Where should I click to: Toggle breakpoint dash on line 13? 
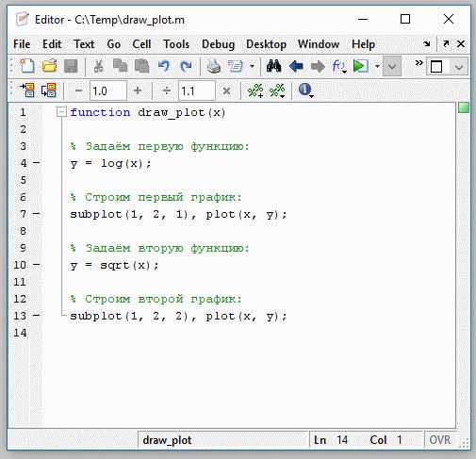[37, 316]
